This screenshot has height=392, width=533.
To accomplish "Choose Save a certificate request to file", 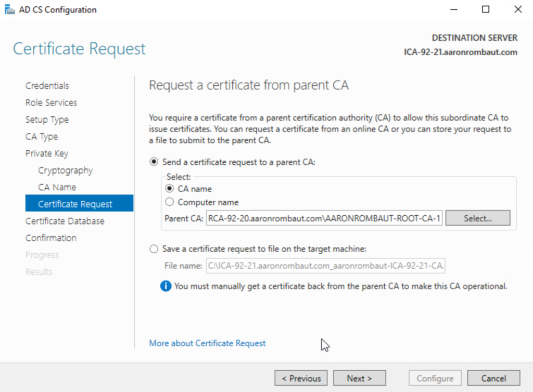I will coord(154,249).
